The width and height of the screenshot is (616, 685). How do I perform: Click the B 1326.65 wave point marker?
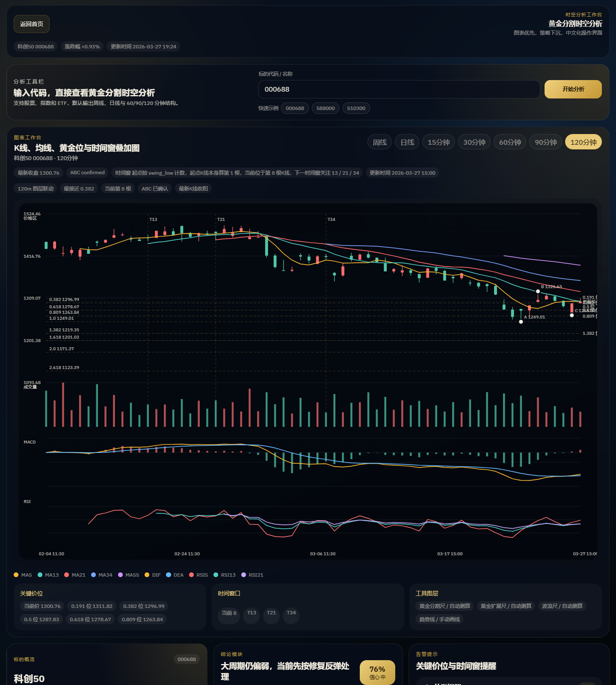pos(538,291)
